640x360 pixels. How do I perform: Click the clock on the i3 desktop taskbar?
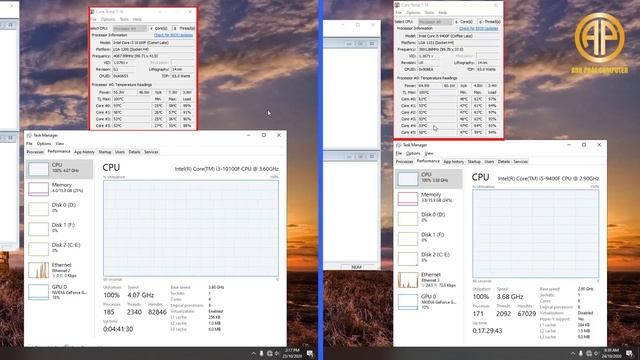[x=292, y=353]
